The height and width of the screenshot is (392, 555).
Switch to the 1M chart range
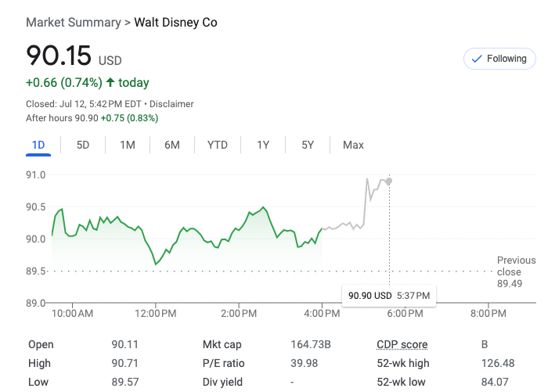click(127, 145)
